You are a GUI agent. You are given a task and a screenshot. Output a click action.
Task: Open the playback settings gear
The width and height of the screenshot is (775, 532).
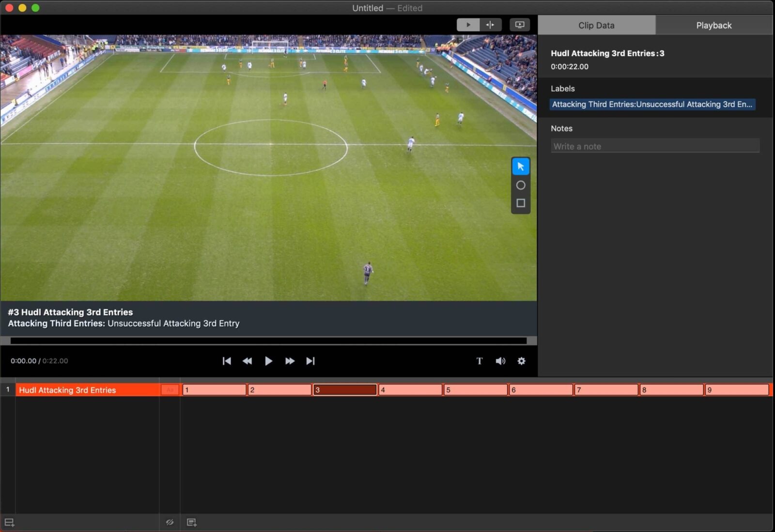pos(521,361)
